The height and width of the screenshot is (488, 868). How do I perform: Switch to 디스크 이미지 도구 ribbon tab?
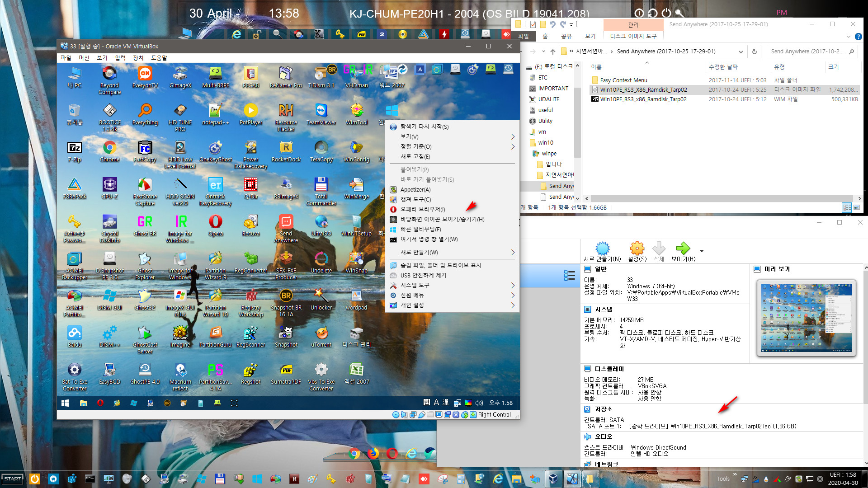633,36
